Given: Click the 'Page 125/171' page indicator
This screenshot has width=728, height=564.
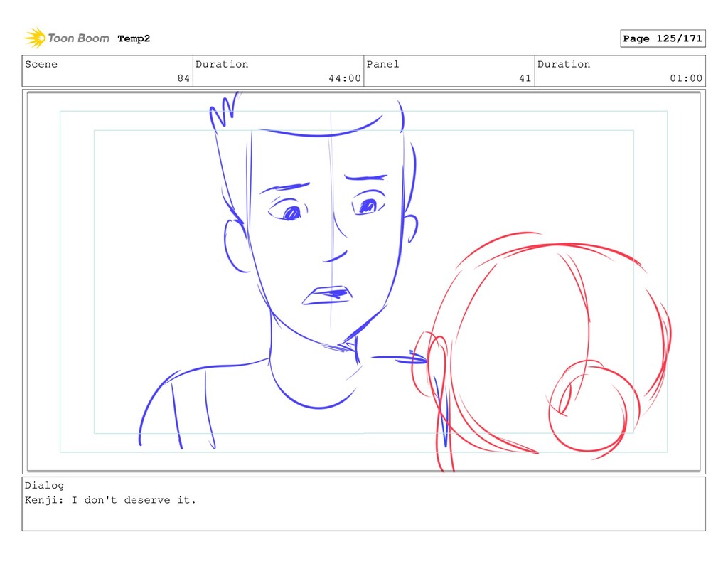Looking at the screenshot, I should pyautogui.click(x=663, y=38).
